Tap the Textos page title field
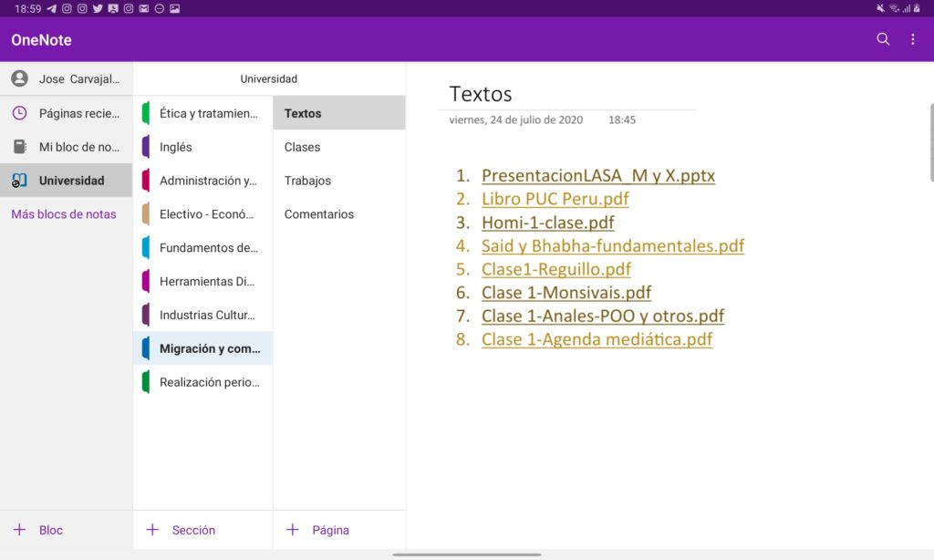The height and width of the screenshot is (560, 934). 480,94
